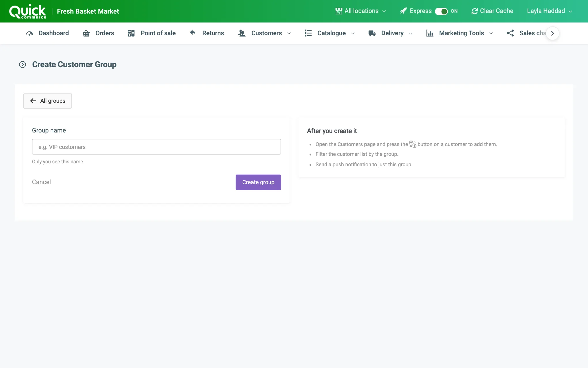Viewport: 588px width, 368px height.
Task: Click the Delivery truck icon
Action: (x=372, y=33)
